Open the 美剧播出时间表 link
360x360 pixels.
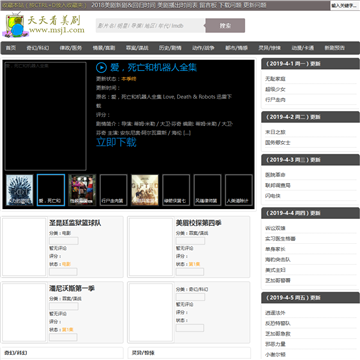click(177, 5)
